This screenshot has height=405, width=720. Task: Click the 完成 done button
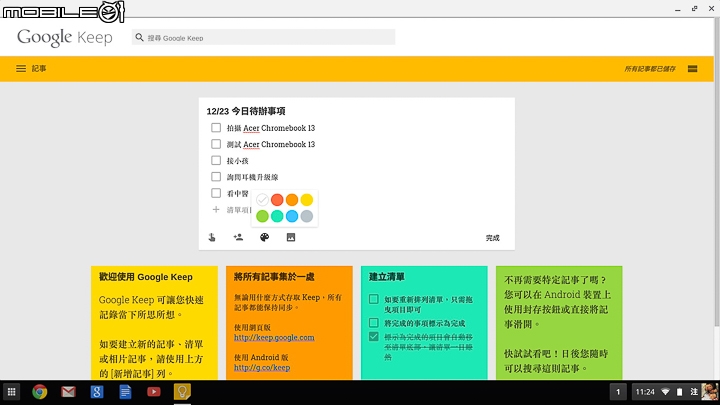click(x=492, y=238)
